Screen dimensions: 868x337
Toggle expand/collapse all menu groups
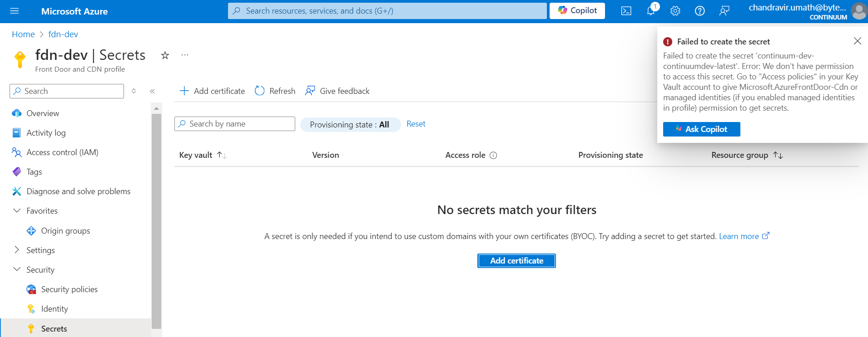pyautogui.click(x=134, y=91)
